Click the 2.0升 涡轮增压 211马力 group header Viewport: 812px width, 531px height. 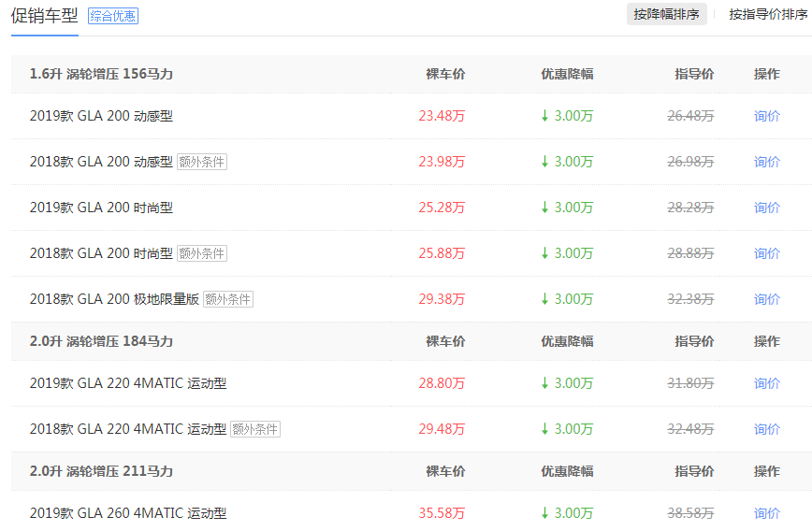(101, 471)
